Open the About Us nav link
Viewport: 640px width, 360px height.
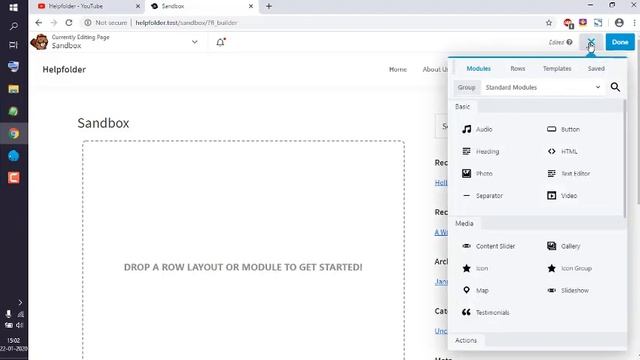[x=435, y=69]
